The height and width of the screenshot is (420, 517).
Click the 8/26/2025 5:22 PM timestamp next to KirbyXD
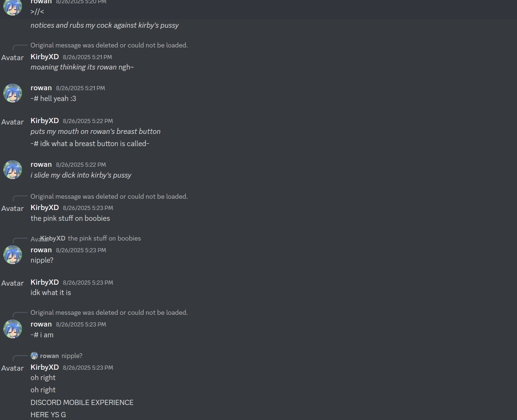(x=88, y=121)
